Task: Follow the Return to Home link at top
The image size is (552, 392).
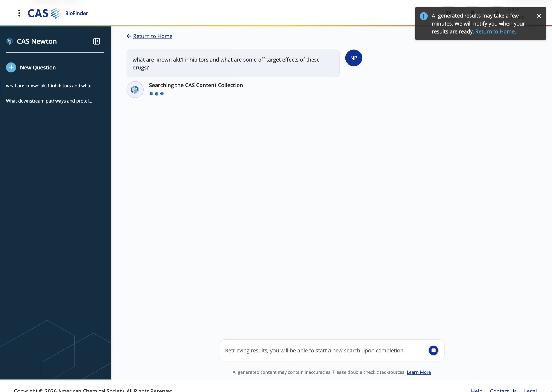Action: tap(153, 36)
